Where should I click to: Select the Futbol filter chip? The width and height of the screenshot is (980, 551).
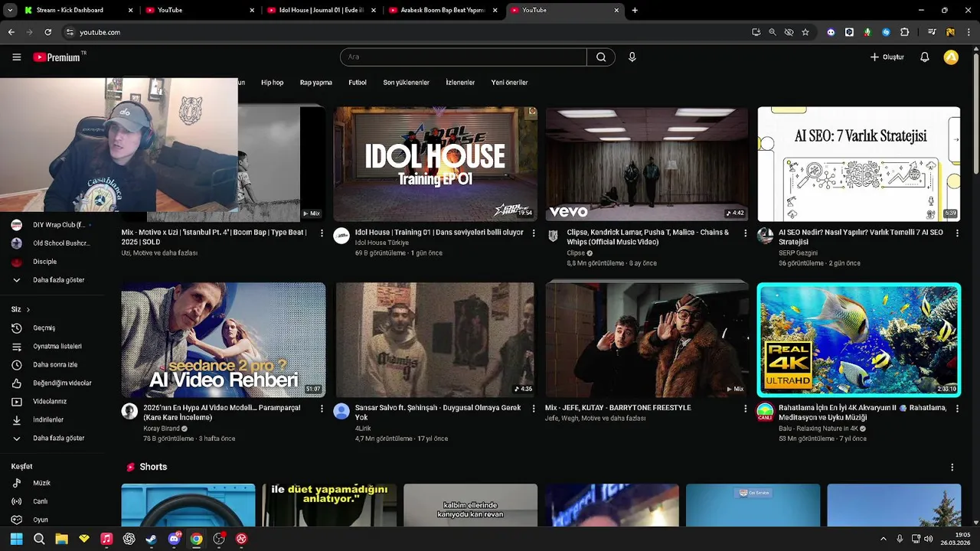click(358, 82)
